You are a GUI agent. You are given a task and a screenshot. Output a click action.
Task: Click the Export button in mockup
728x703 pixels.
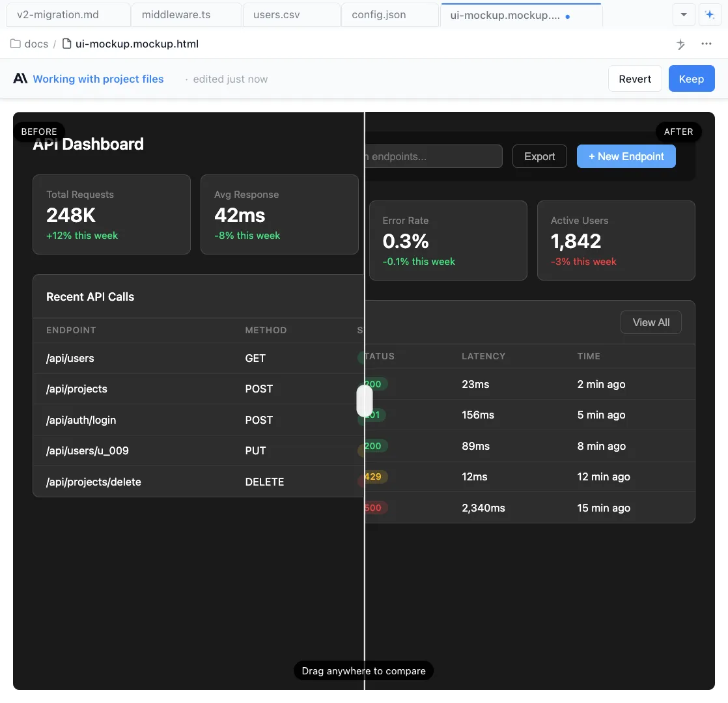tap(539, 156)
